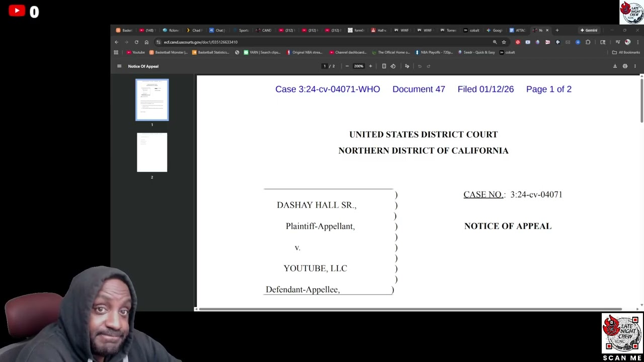Switch to the Sports tab
Viewport: 644px width, 362px height.
pyautogui.click(x=240, y=30)
